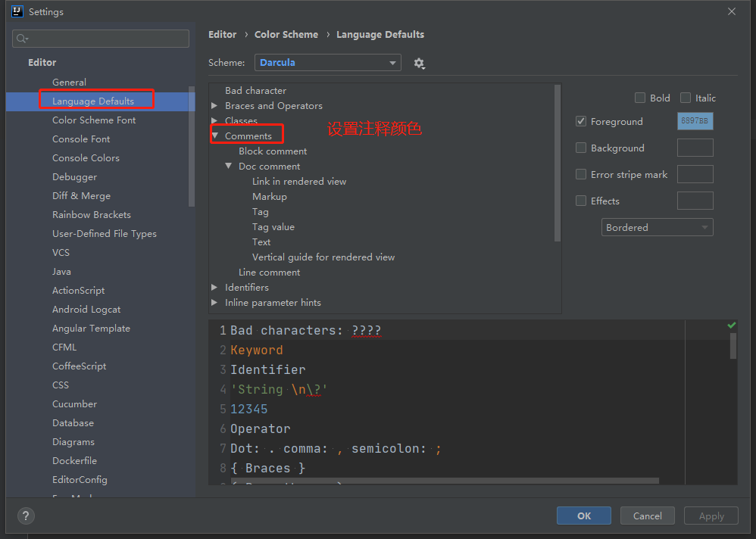
Task: Click the IntelliJ logo in title bar
Action: tap(17, 11)
